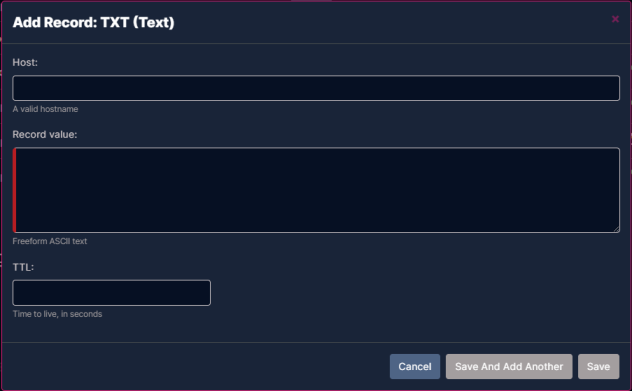Click the red required marker on Record value
The height and width of the screenshot is (391, 632).
15,190
